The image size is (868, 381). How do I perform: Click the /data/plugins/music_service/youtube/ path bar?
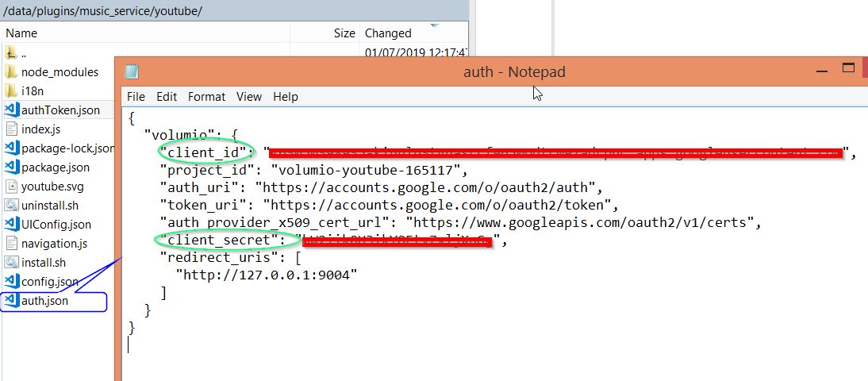click(235, 10)
